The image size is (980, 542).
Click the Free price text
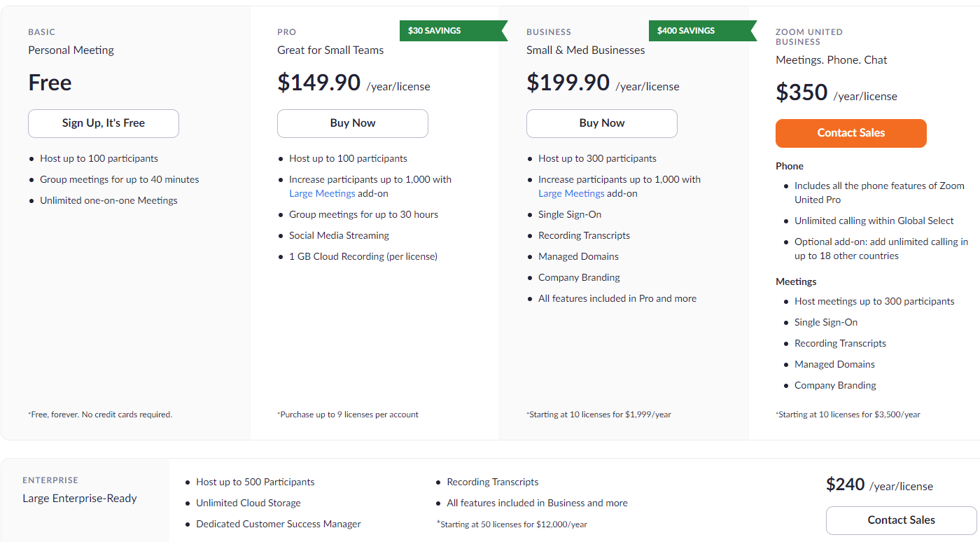(49, 83)
